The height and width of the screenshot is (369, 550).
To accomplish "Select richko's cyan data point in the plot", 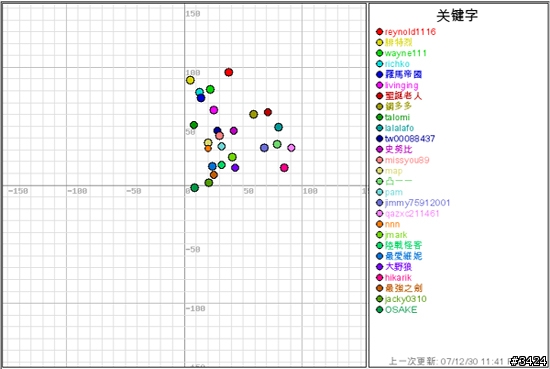I will 200,92.
